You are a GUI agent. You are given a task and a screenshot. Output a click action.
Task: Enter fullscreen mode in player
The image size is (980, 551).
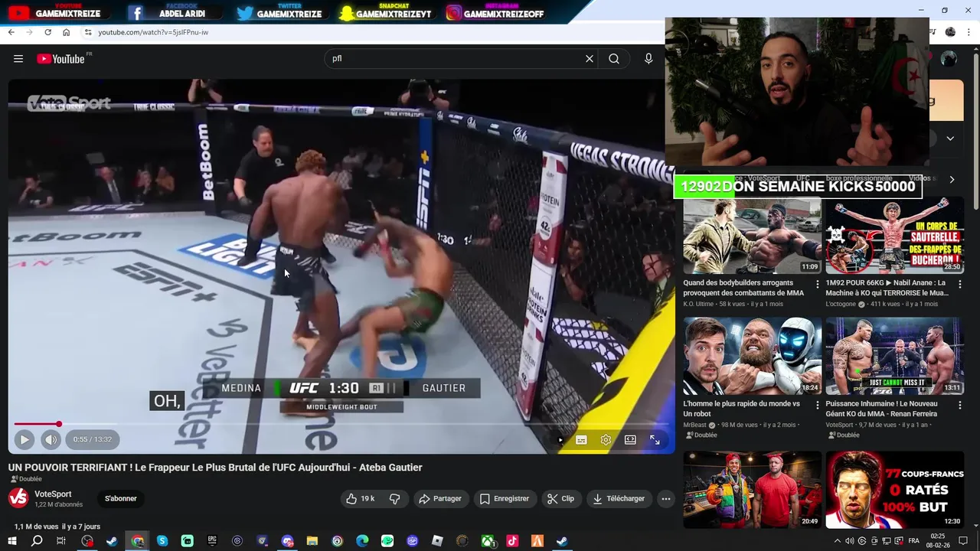tap(655, 440)
